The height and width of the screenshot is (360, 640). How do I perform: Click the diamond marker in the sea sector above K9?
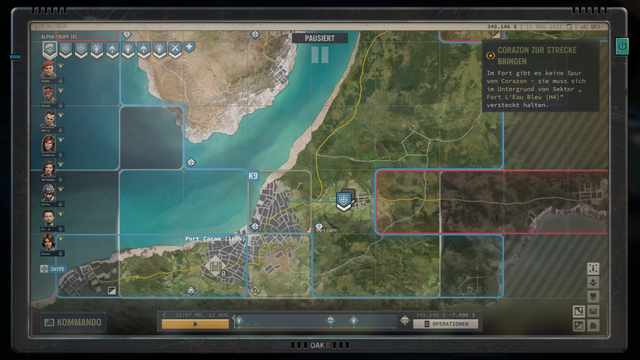[191, 162]
